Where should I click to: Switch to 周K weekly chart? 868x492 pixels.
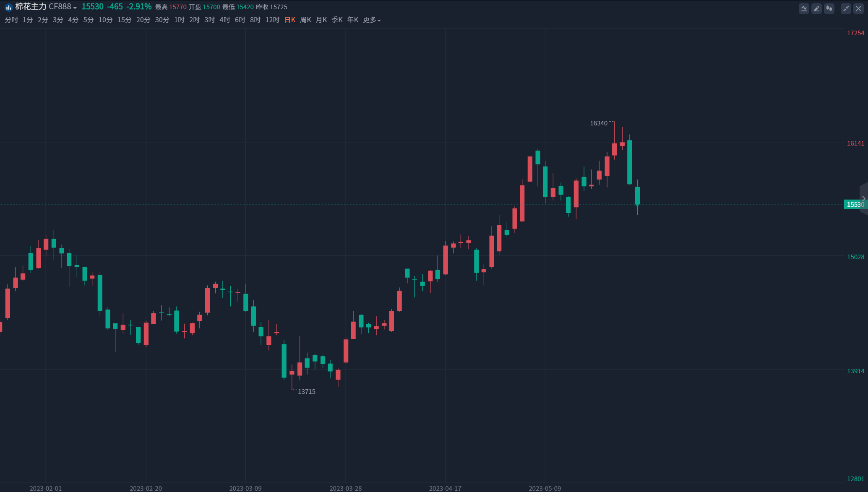(305, 20)
